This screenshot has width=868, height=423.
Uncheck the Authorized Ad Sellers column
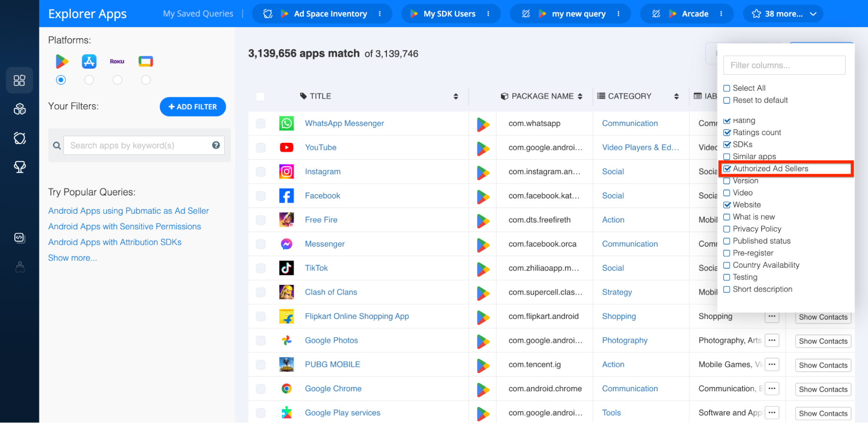727,169
